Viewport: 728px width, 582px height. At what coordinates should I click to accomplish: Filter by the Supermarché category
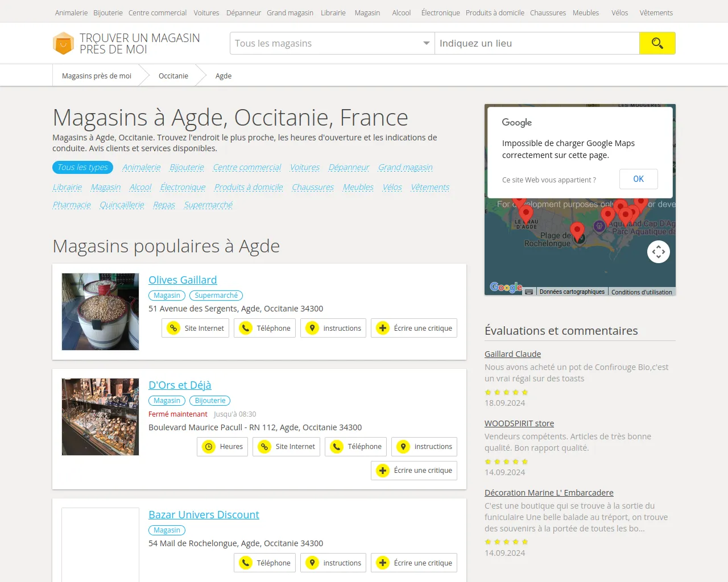(208, 205)
